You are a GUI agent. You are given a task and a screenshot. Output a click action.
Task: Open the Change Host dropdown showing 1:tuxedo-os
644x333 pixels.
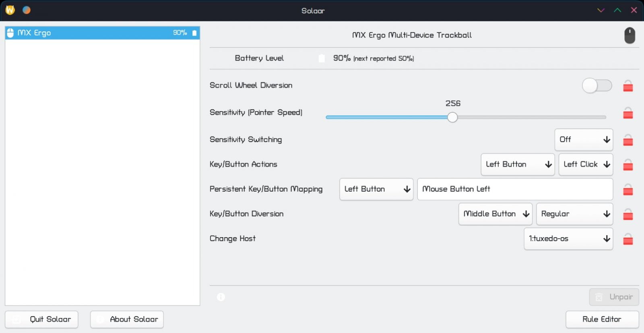[568, 239]
